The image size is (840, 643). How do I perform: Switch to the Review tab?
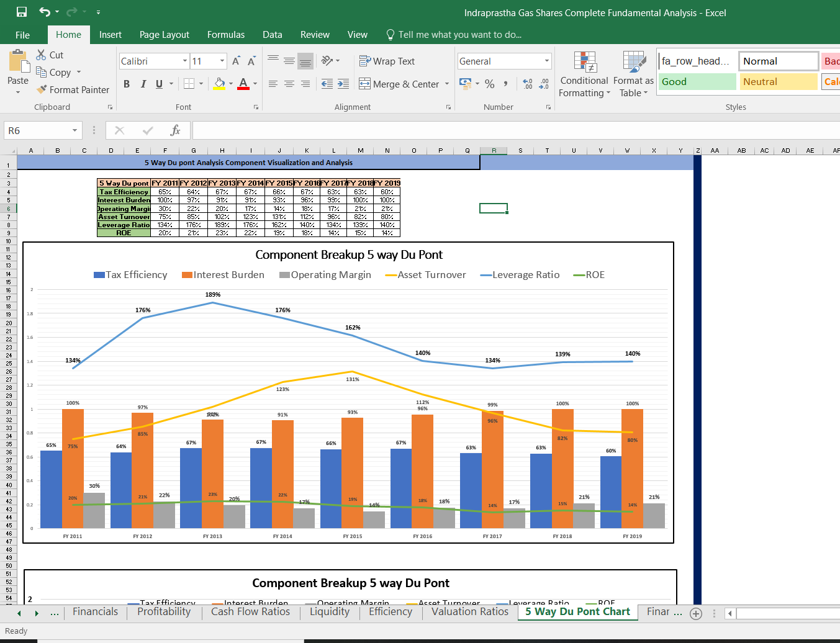tap(315, 35)
